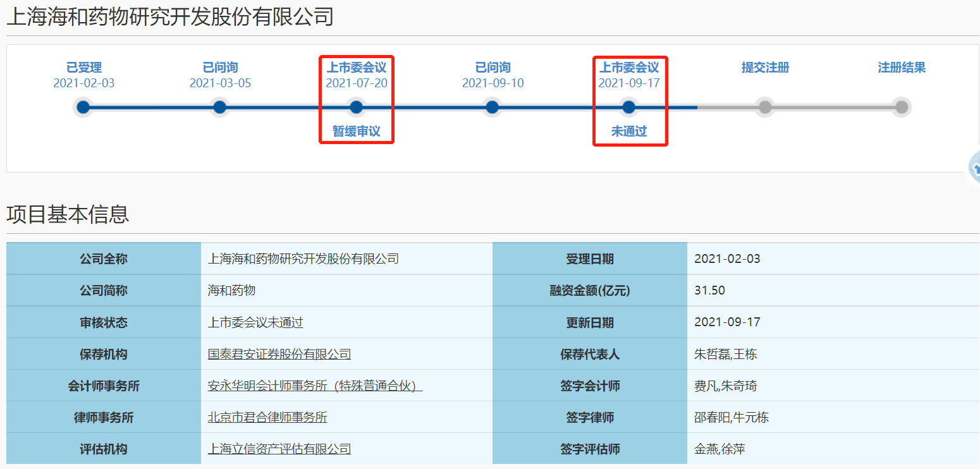Click the grey 注册结果 timeline dot

902,107
